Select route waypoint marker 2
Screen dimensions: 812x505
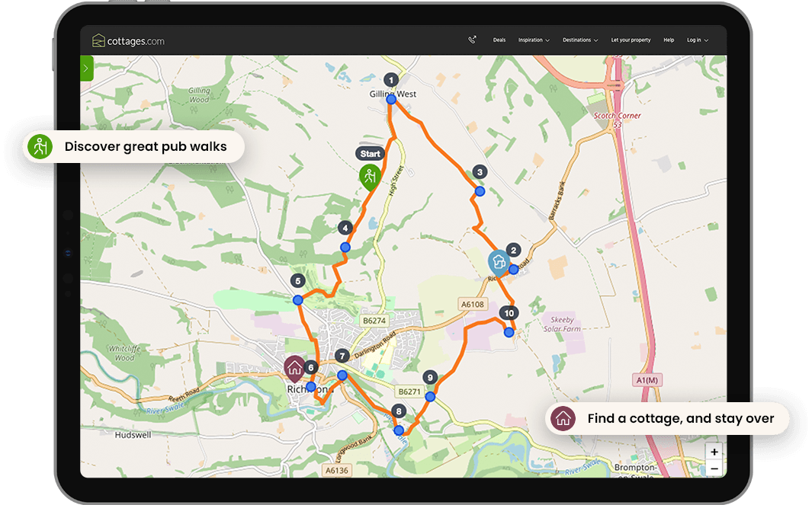click(513, 251)
